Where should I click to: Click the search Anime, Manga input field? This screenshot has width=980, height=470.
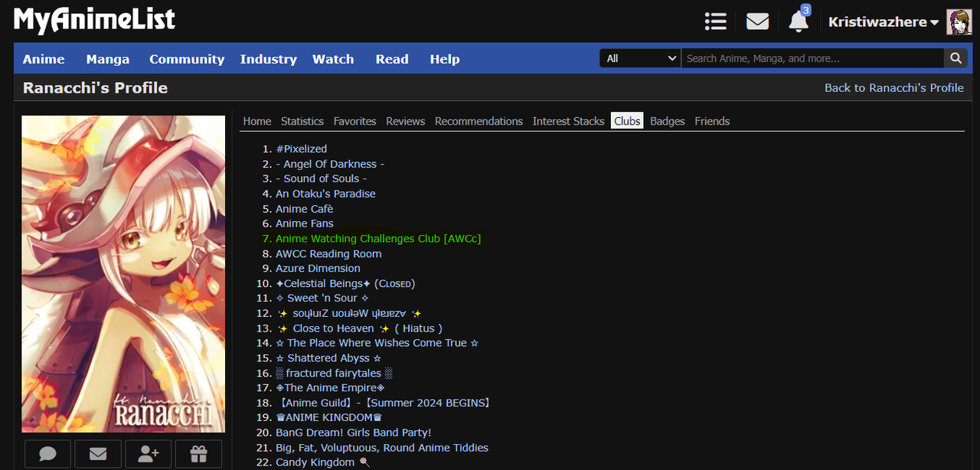click(812, 58)
